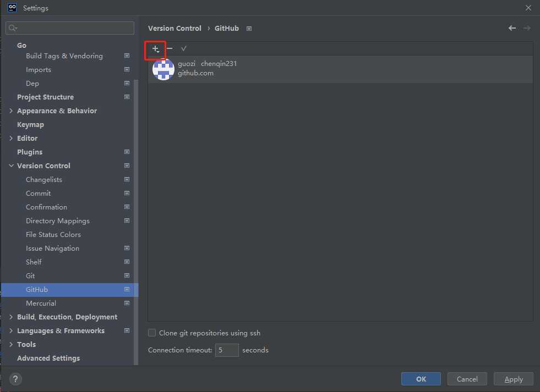This screenshot has height=392, width=540.
Task: Edit the Connection timeout field
Action: pos(227,350)
